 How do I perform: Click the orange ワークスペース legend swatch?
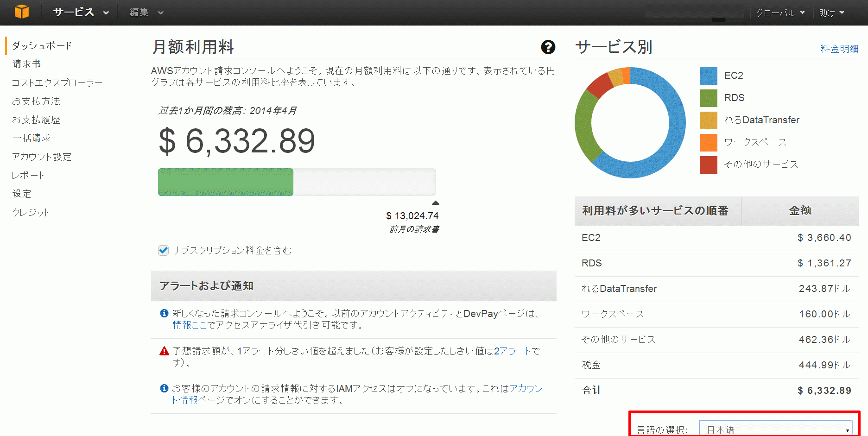coord(708,142)
